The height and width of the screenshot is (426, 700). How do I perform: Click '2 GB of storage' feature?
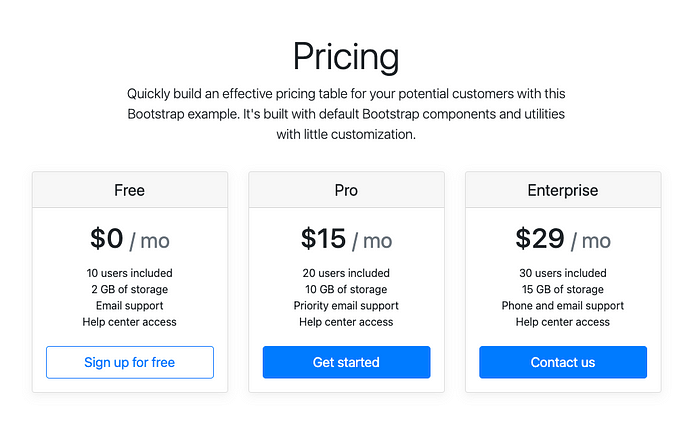pos(129,289)
